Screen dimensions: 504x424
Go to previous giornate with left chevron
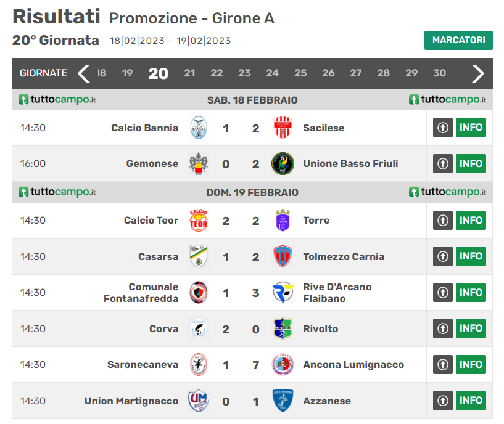[84, 73]
